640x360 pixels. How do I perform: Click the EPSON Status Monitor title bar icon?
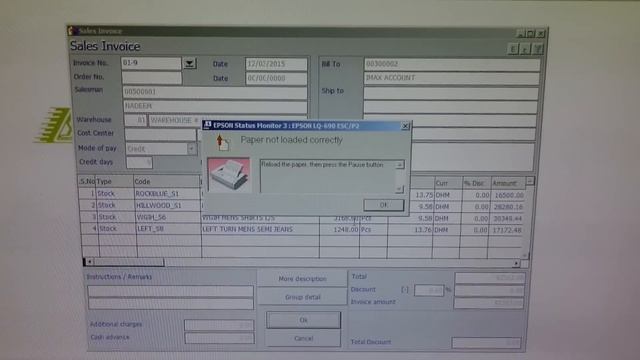coord(207,125)
